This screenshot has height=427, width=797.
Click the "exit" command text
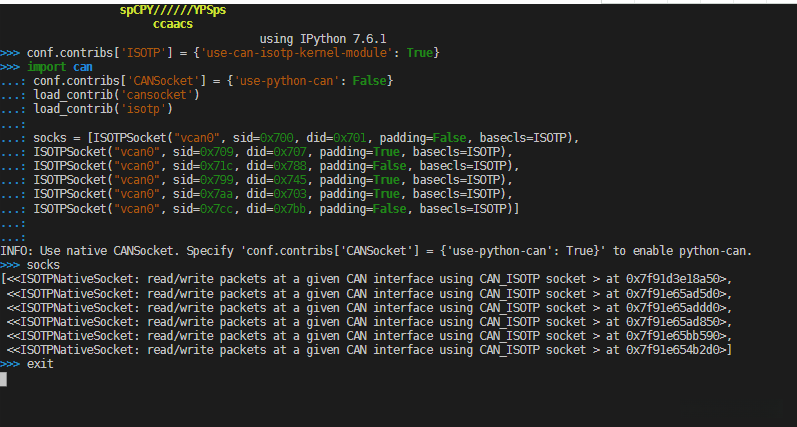pos(41,364)
